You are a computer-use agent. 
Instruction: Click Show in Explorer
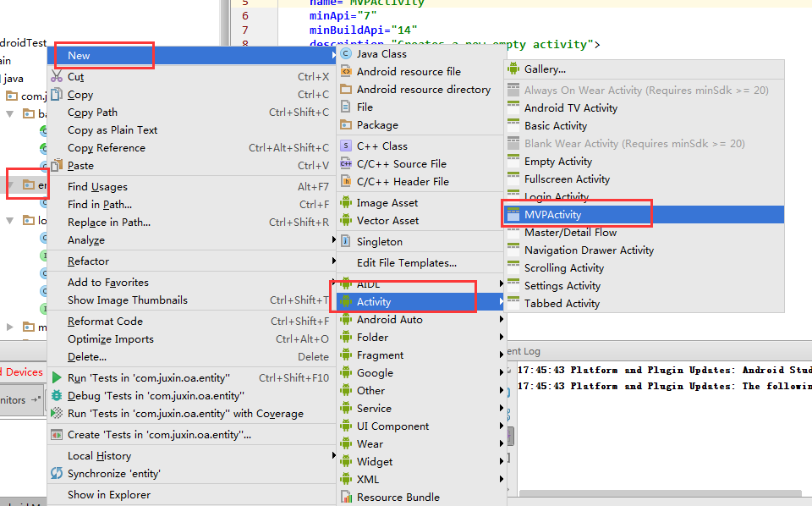[x=109, y=495]
